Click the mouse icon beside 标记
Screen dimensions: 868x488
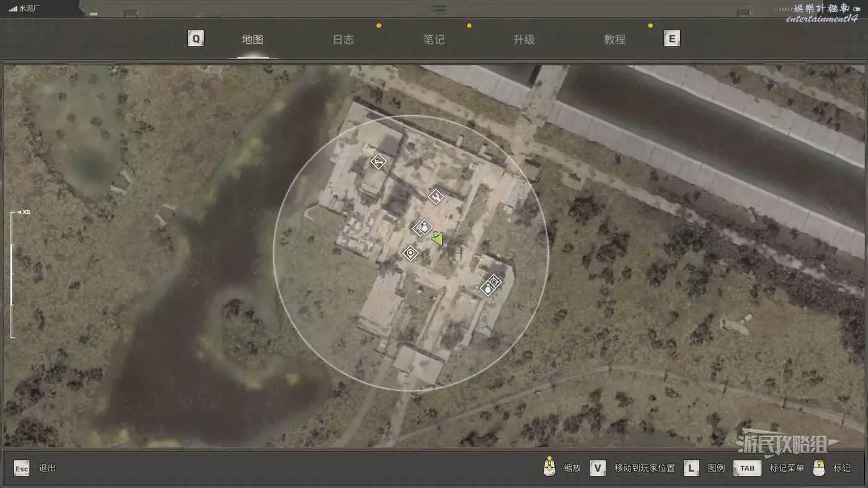(x=819, y=468)
